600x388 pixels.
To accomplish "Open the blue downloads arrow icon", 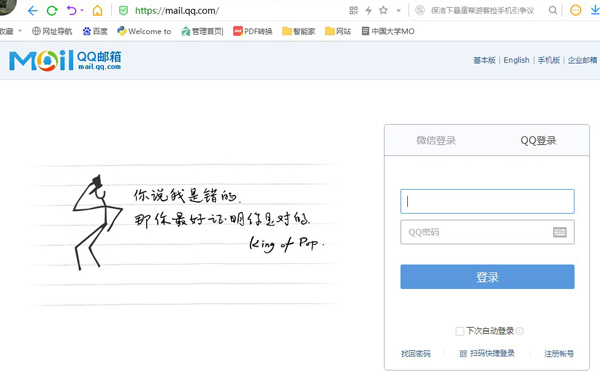I will pyautogui.click(x=595, y=10).
